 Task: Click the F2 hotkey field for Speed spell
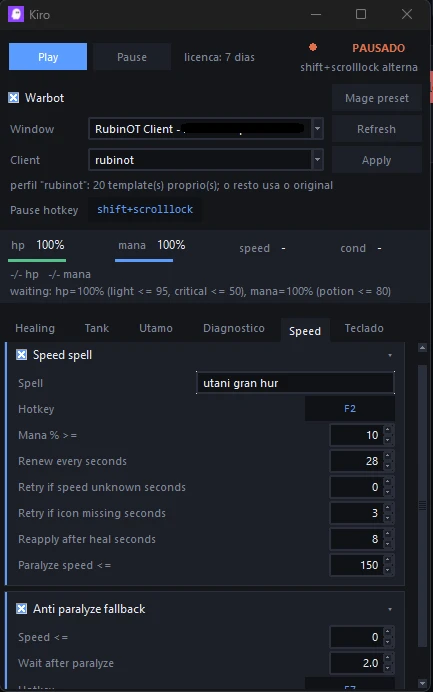pos(350,409)
